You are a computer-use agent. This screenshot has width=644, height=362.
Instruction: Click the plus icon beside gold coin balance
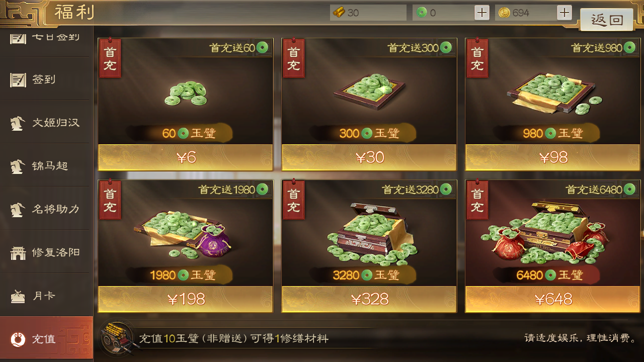pos(565,13)
